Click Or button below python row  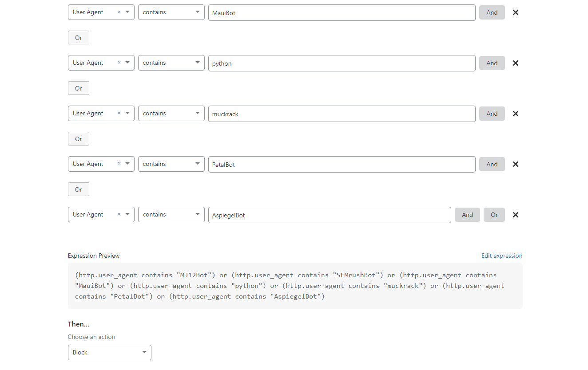coord(79,88)
